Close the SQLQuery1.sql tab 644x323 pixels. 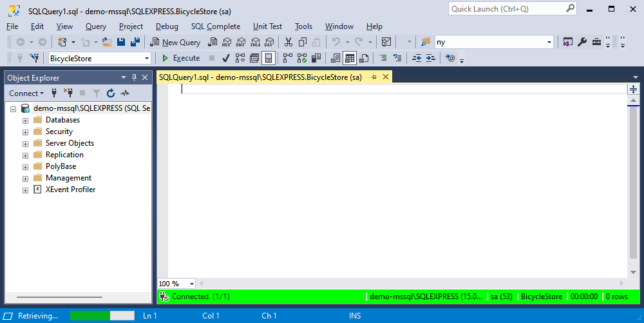pos(386,77)
